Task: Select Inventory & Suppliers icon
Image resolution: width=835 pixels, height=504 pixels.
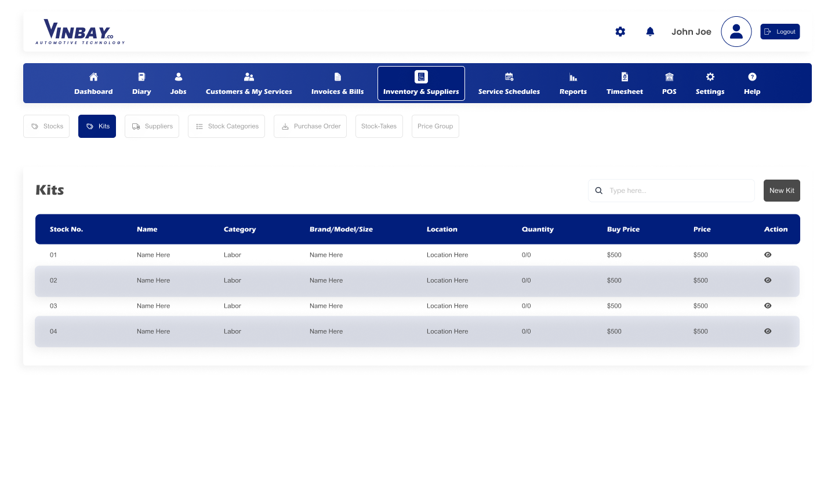Action: (x=421, y=77)
